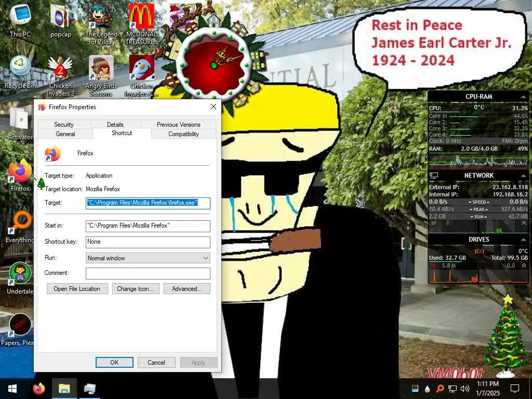Screen dimensions: 532x399
Task: Open the Windows Start menu
Action: [12, 389]
